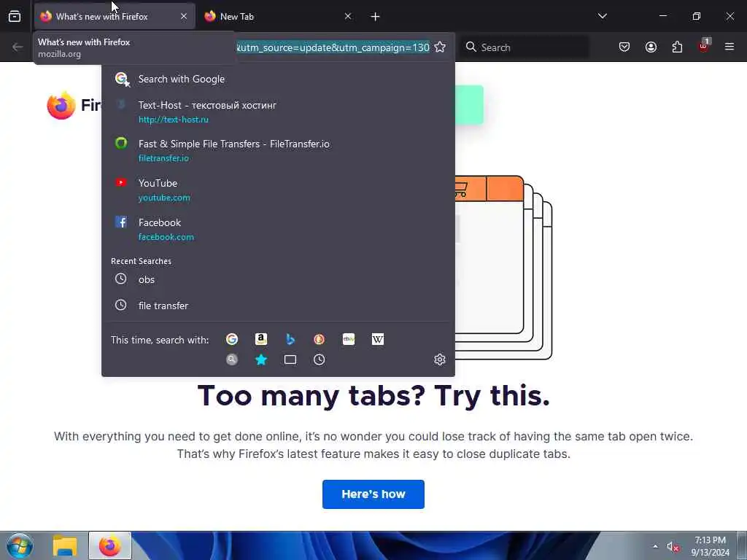Click the Here's how button
Image resolution: width=747 pixels, height=560 pixels.
[373, 494]
